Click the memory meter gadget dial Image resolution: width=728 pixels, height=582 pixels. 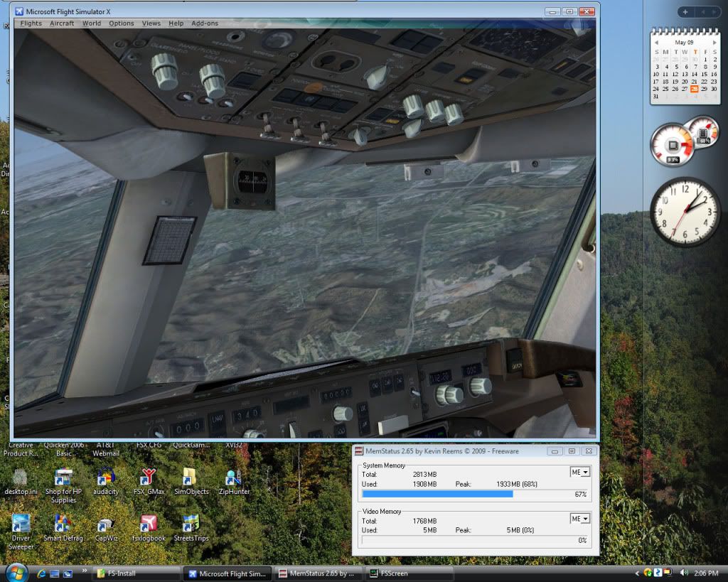point(703,131)
